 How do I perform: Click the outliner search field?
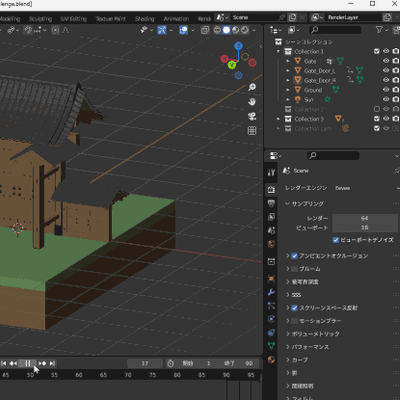pyautogui.click(x=335, y=30)
